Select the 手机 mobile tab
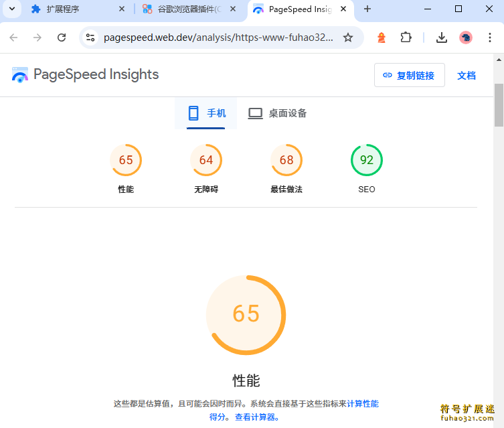This screenshot has height=428, width=504. click(x=205, y=113)
